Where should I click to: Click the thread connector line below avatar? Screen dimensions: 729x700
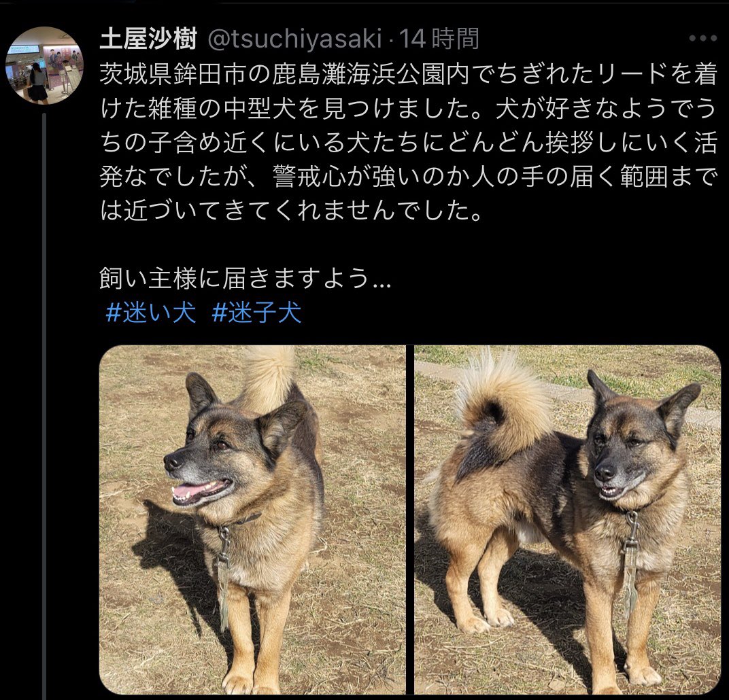(x=45, y=404)
